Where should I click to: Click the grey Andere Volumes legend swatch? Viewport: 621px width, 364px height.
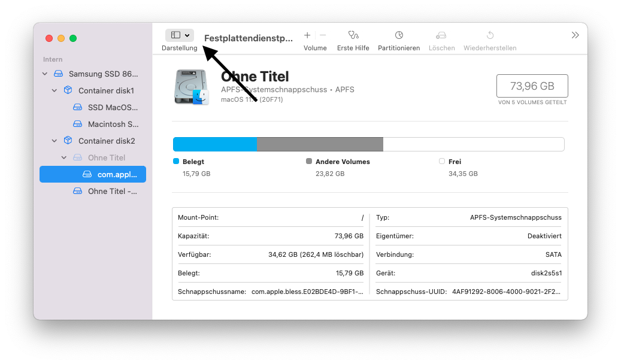tap(309, 161)
